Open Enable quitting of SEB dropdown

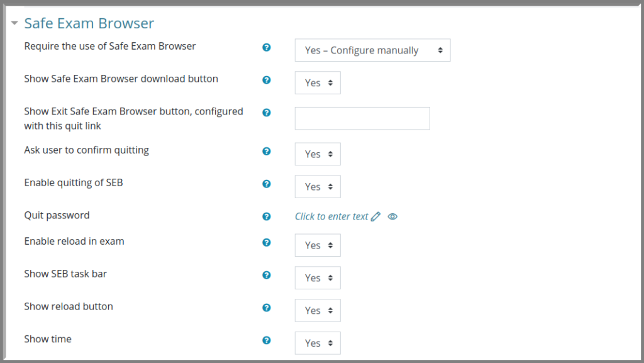click(318, 187)
